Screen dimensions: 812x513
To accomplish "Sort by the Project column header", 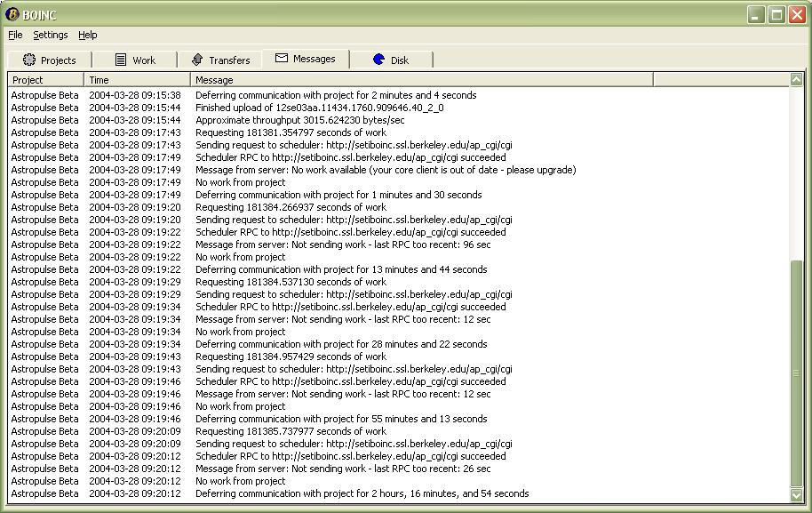I will [45, 80].
